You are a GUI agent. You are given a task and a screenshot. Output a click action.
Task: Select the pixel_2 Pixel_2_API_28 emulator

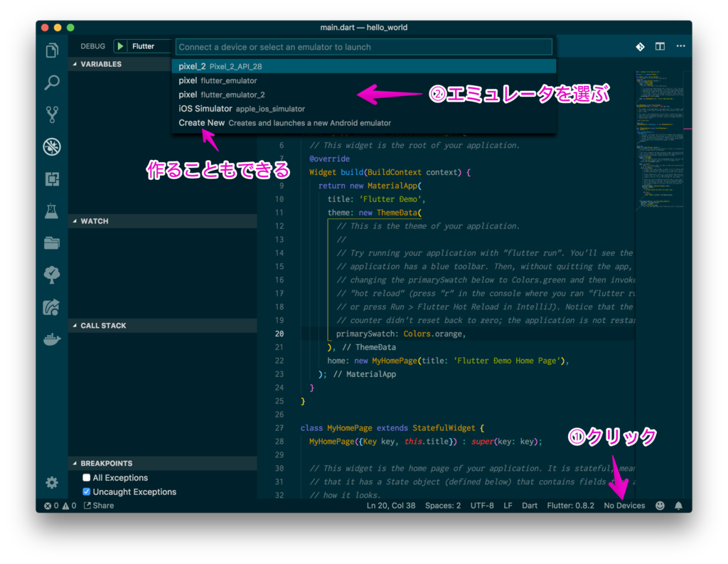[x=364, y=66]
